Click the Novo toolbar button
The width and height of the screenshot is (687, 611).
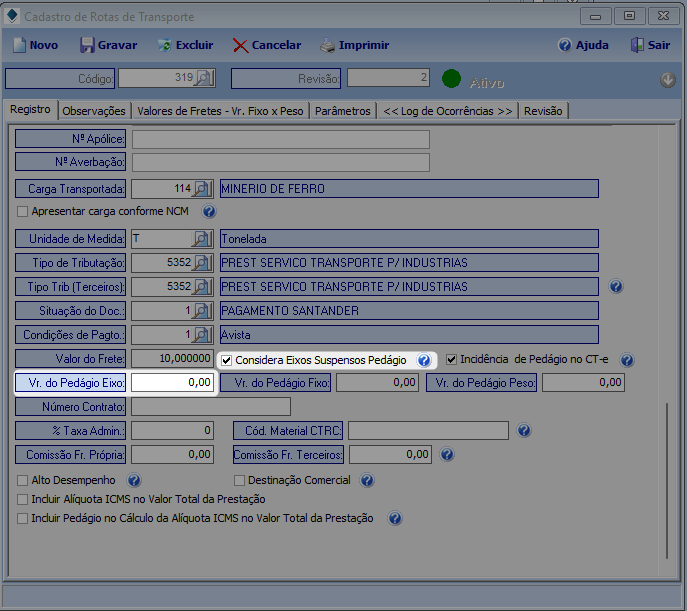(x=35, y=45)
